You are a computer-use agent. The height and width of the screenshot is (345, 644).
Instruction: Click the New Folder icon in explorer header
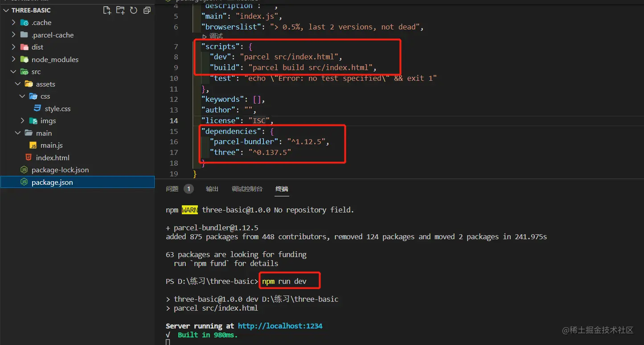click(x=120, y=10)
